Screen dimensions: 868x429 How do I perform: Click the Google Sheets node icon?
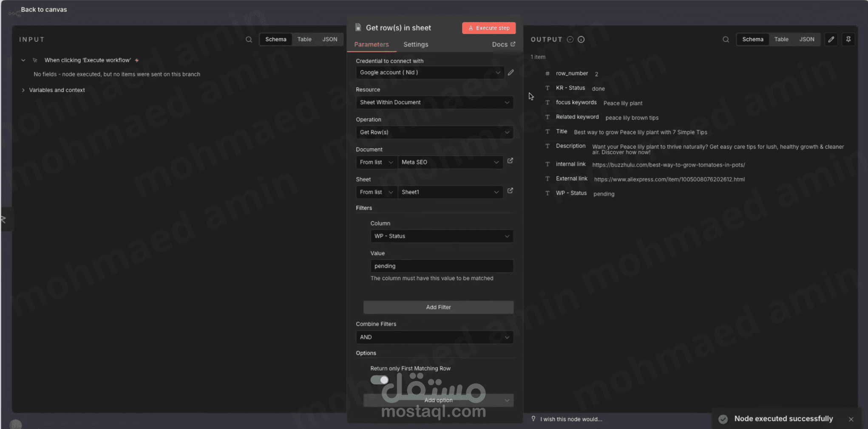click(358, 28)
